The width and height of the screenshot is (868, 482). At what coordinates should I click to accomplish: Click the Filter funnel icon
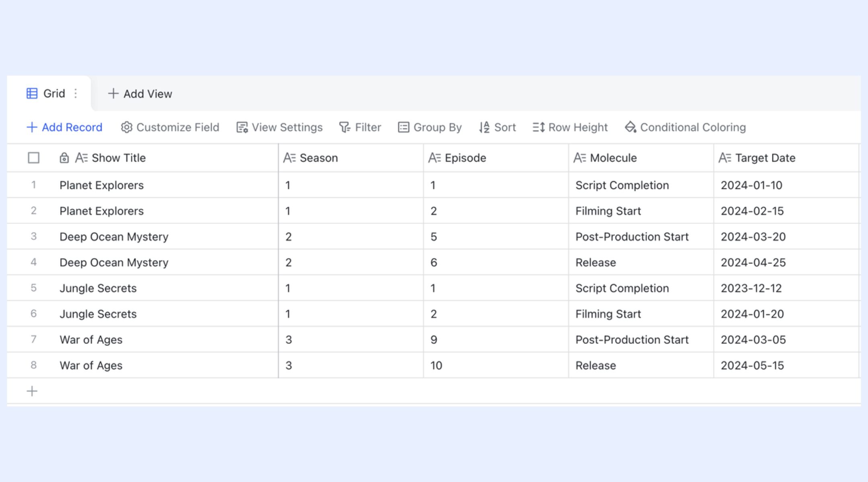(x=344, y=127)
